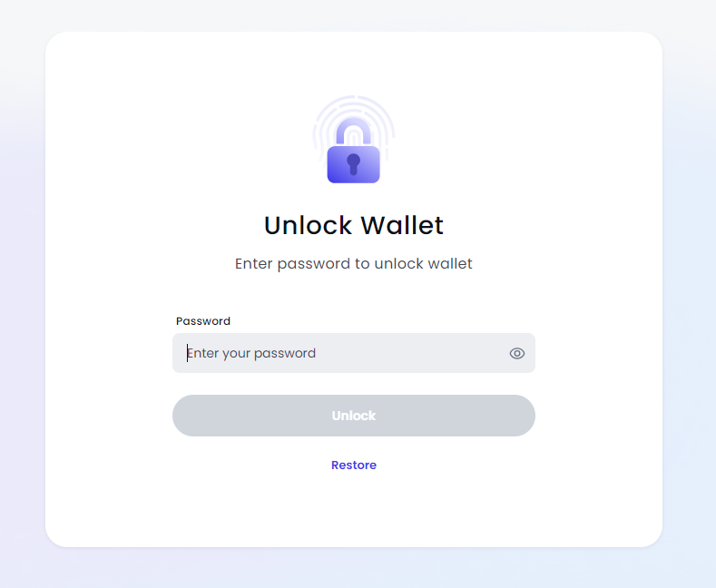Click the Unlock button
Screen dimensions: 716x588
(x=353, y=416)
